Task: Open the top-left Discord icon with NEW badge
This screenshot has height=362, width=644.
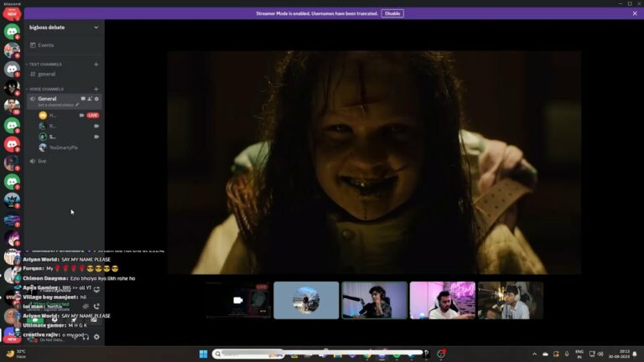Action: coord(12,13)
